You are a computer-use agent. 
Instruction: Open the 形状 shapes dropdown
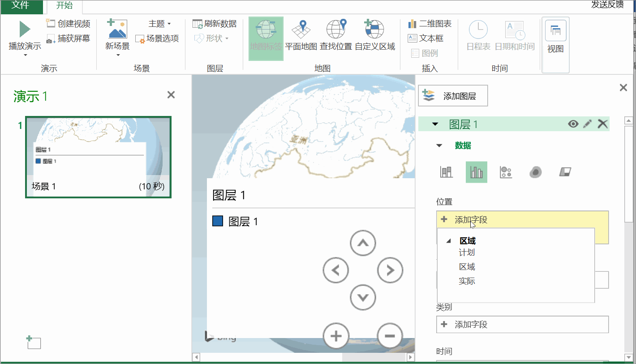click(x=211, y=39)
